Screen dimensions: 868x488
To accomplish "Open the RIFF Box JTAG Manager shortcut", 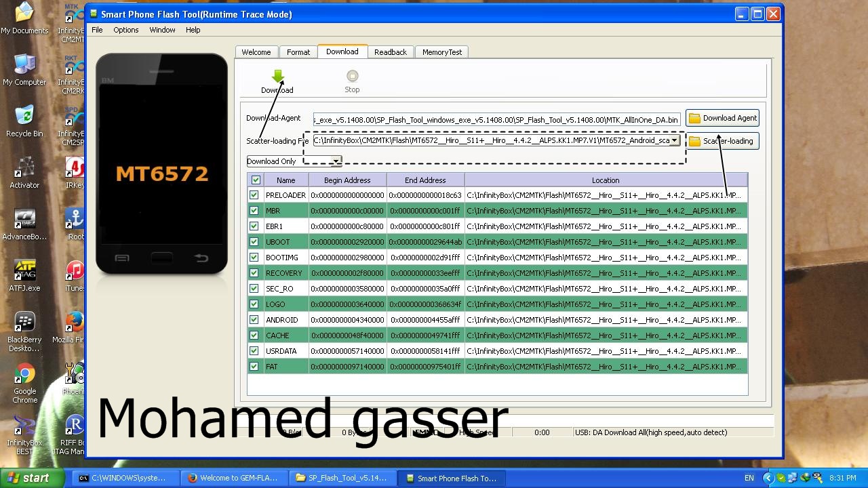I will (x=68, y=435).
